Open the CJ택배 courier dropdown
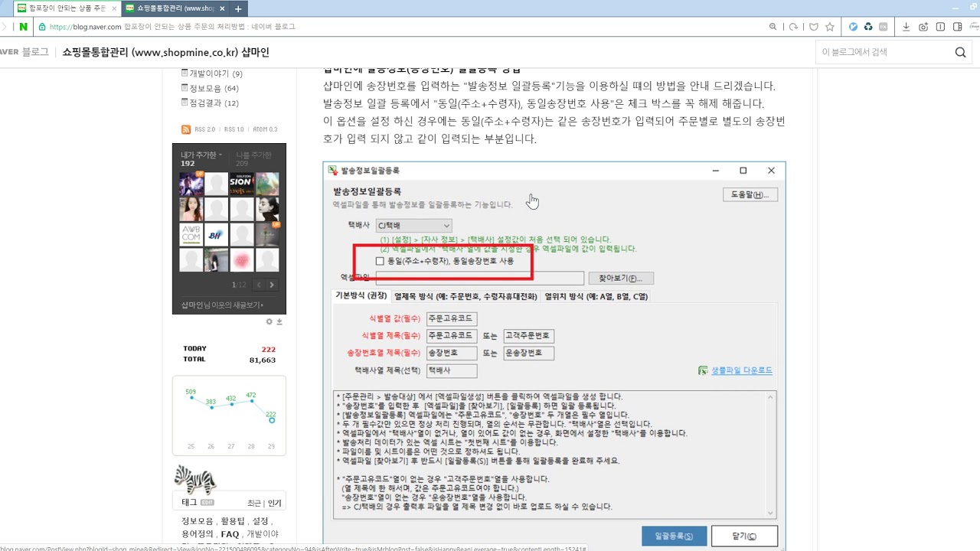The width and height of the screenshot is (980, 551). pyautogui.click(x=413, y=226)
